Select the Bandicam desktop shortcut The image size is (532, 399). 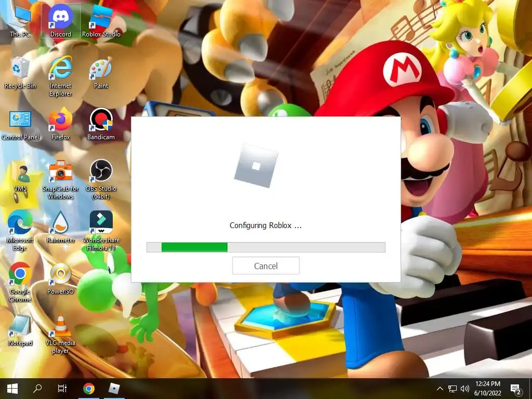click(101, 125)
